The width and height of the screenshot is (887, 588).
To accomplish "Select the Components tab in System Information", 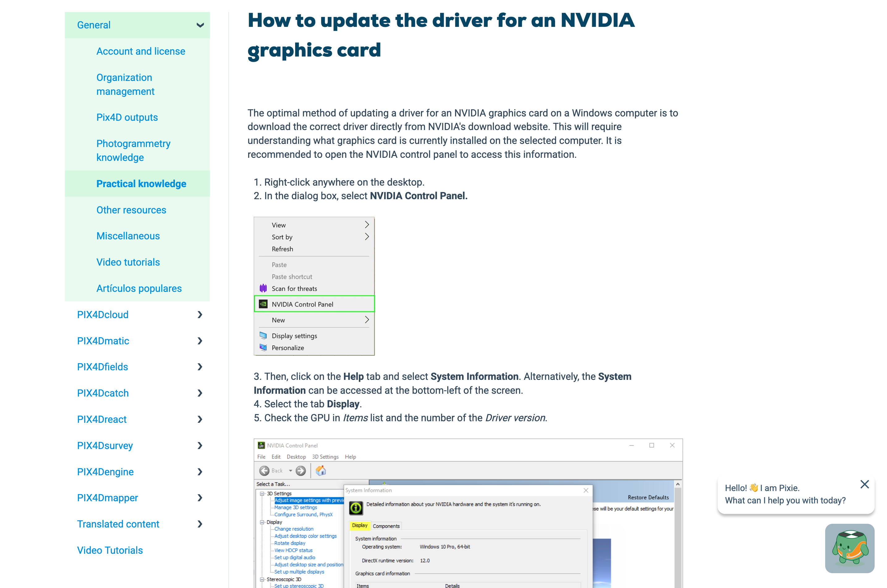I will (x=386, y=526).
